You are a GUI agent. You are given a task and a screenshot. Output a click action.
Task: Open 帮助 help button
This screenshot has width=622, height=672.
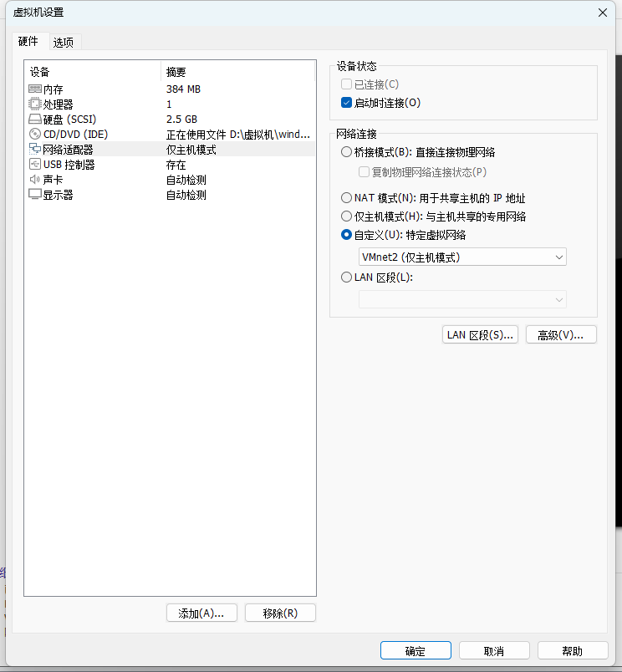(x=573, y=650)
